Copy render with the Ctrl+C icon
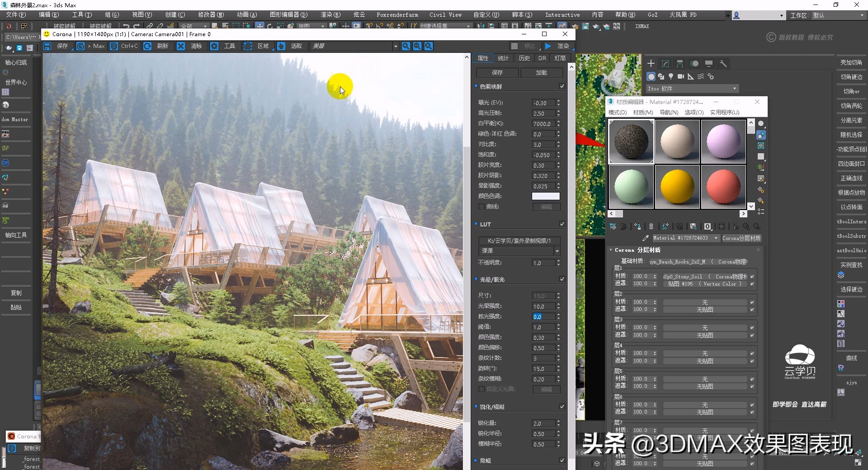Viewport: 868px width, 470px height. [x=114, y=46]
